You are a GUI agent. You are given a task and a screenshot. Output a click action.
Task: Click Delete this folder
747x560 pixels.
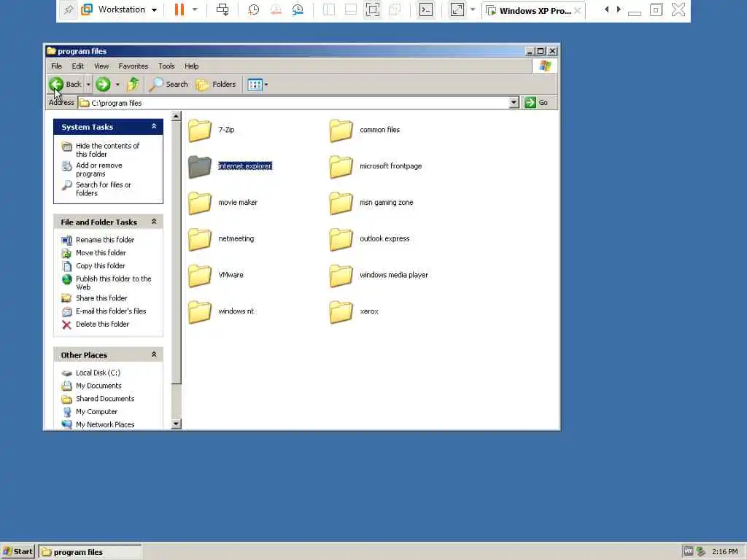pos(102,324)
